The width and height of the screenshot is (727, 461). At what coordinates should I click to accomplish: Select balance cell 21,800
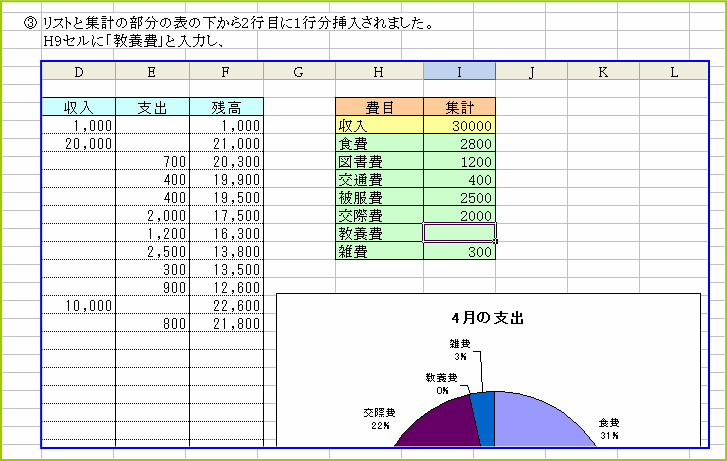(x=226, y=323)
